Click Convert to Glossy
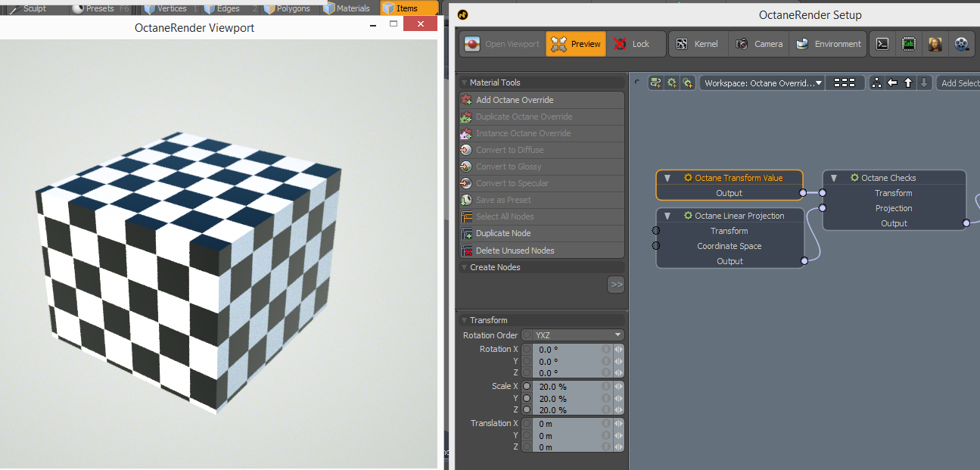980x470 pixels. pos(542,167)
